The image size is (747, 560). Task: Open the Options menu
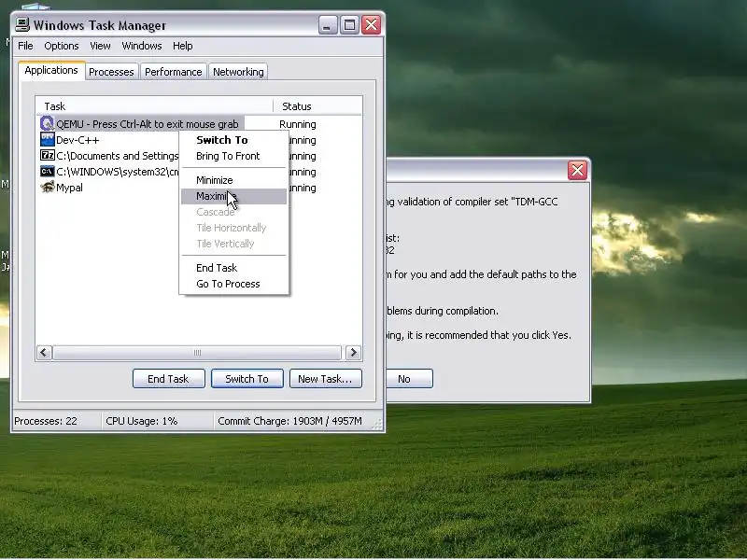tap(61, 46)
